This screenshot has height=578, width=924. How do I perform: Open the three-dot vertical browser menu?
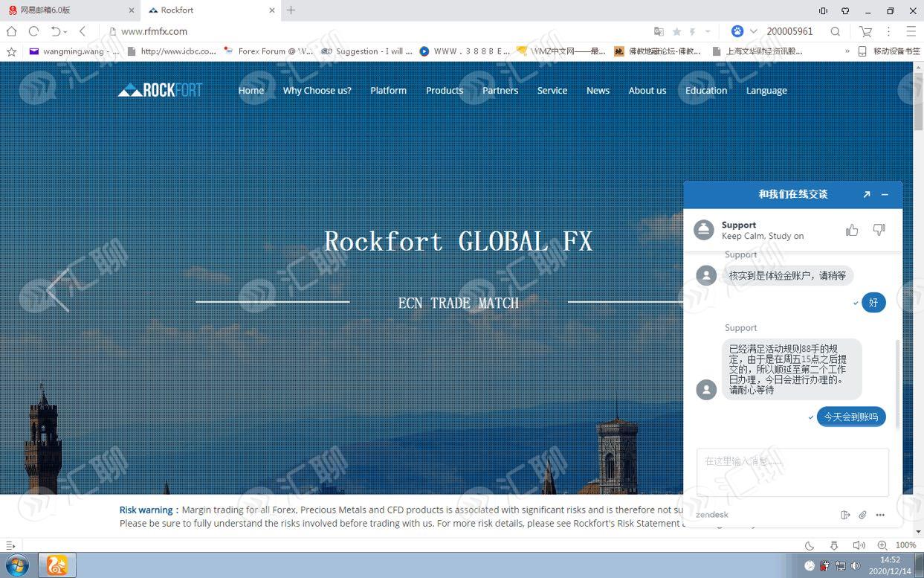888,31
